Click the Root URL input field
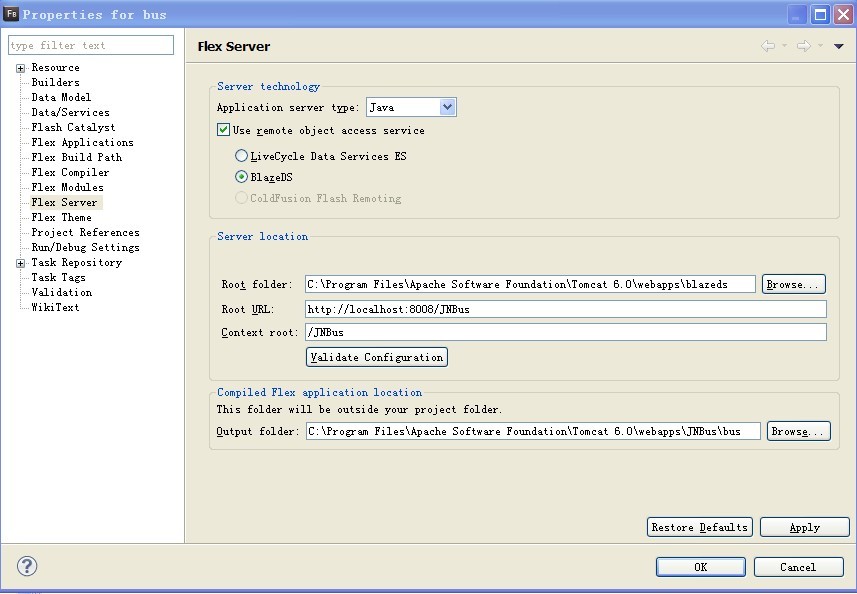The image size is (857, 594). click(x=566, y=309)
